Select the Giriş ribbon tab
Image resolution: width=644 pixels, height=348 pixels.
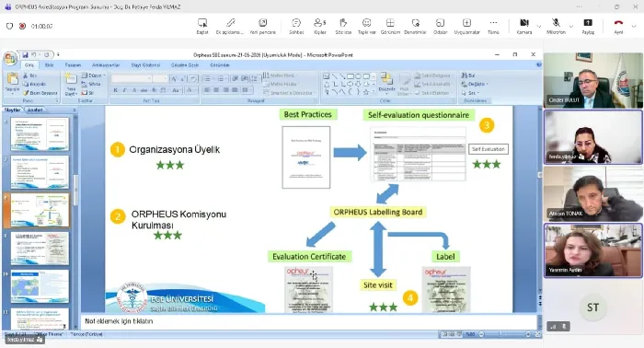(x=29, y=65)
